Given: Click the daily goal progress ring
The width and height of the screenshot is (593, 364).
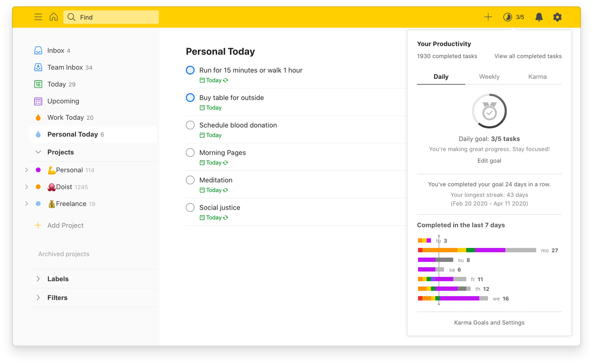Looking at the screenshot, I should 489,111.
